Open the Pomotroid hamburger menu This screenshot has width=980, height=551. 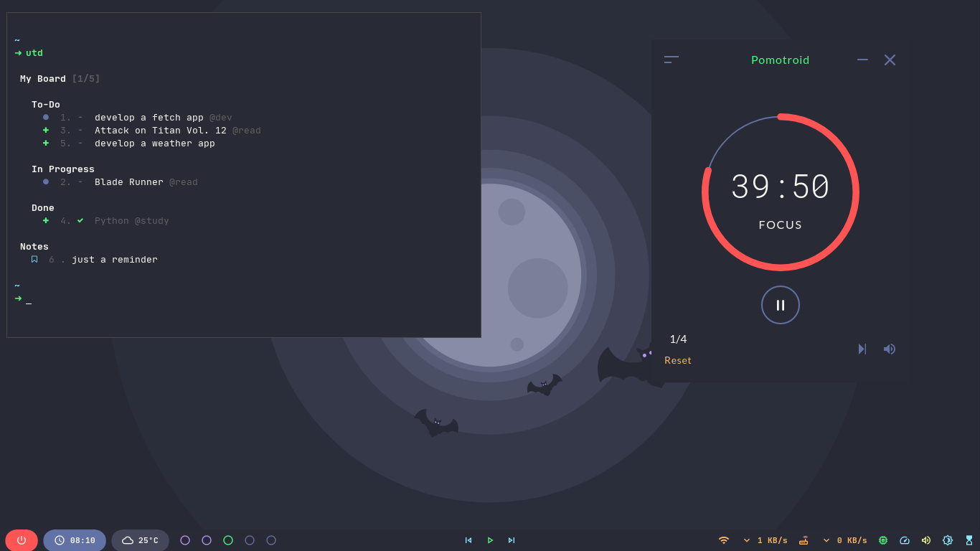[672, 60]
